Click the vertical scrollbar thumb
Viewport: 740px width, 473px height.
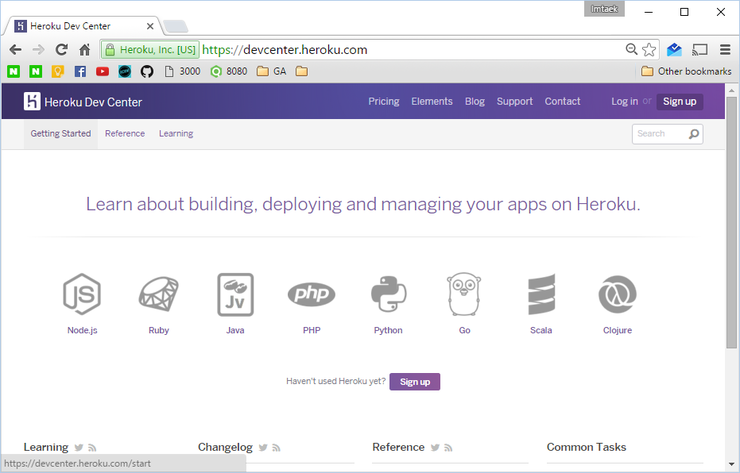click(732, 222)
